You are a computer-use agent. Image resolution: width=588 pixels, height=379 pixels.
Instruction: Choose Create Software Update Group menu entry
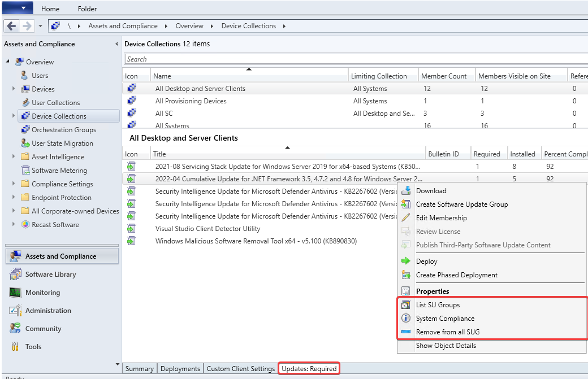point(492,204)
